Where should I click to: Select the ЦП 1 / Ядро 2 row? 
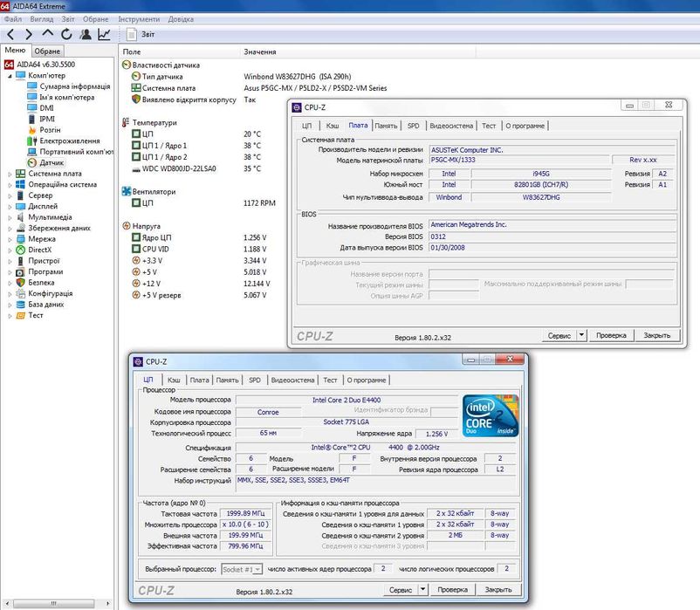pos(196,157)
